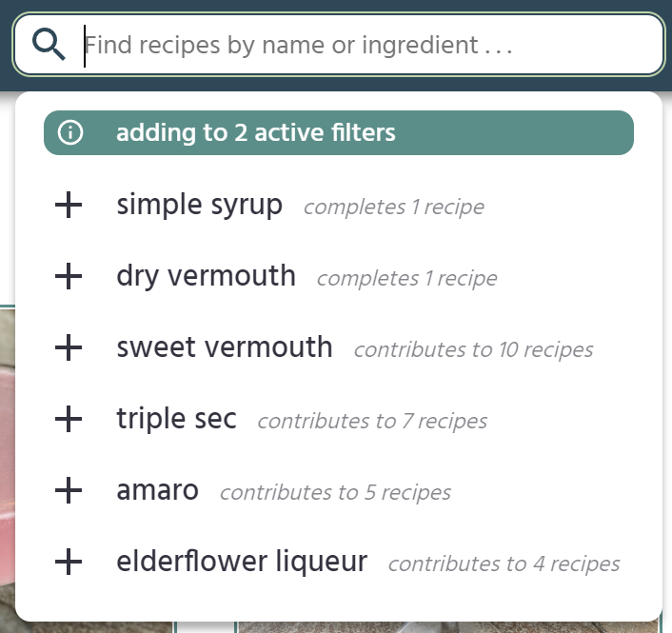The height and width of the screenshot is (633, 672).
Task: Click the info icon in active filters banner
Action: [70, 133]
